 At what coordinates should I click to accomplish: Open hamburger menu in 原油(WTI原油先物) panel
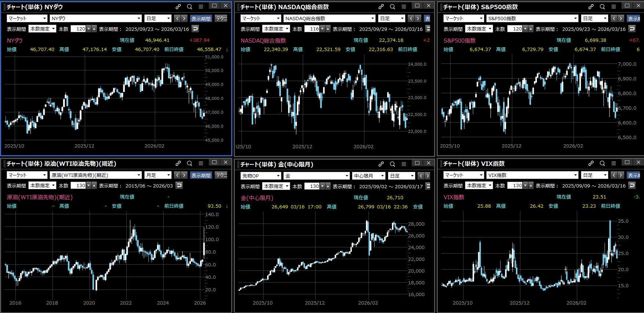coord(201,163)
